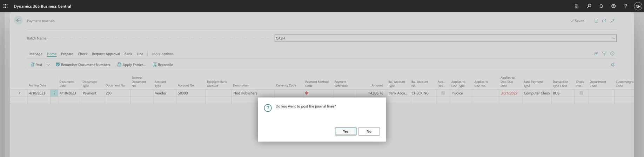644x157 pixels.
Task: Open the Manage menu
Action: pos(36,54)
